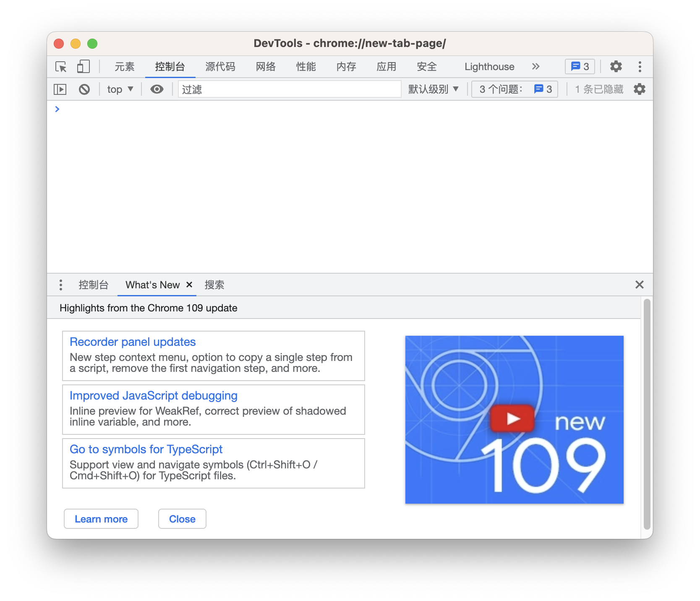Open drawer three-dot menu
This screenshot has height=601, width=700.
tap(61, 285)
